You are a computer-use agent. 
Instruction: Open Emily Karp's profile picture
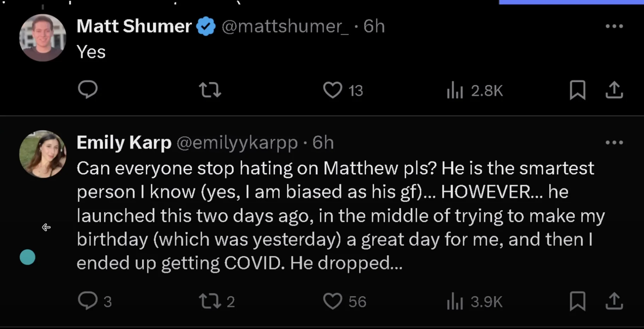click(x=43, y=154)
